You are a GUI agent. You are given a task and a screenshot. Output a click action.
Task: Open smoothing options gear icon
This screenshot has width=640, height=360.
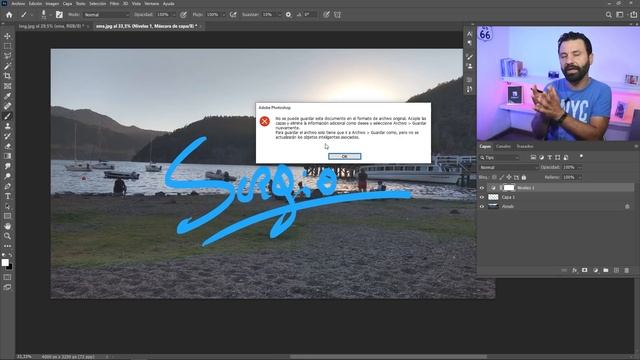click(x=288, y=15)
